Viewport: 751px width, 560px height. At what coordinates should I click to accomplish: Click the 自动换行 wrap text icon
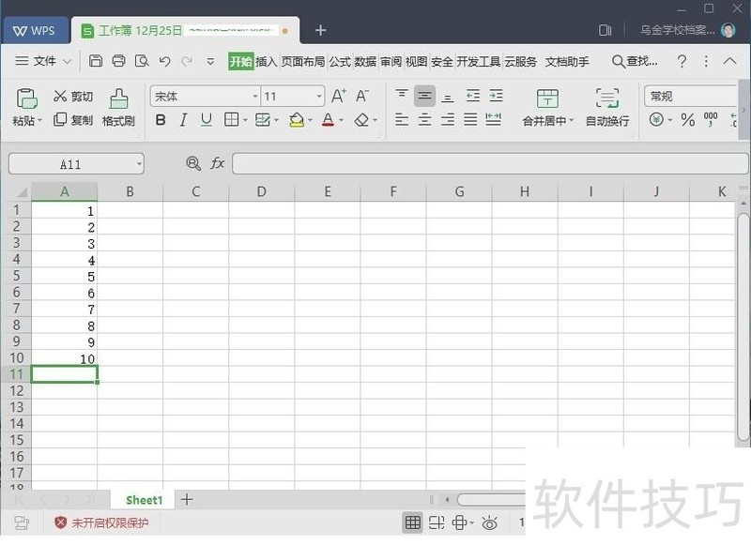click(606, 106)
